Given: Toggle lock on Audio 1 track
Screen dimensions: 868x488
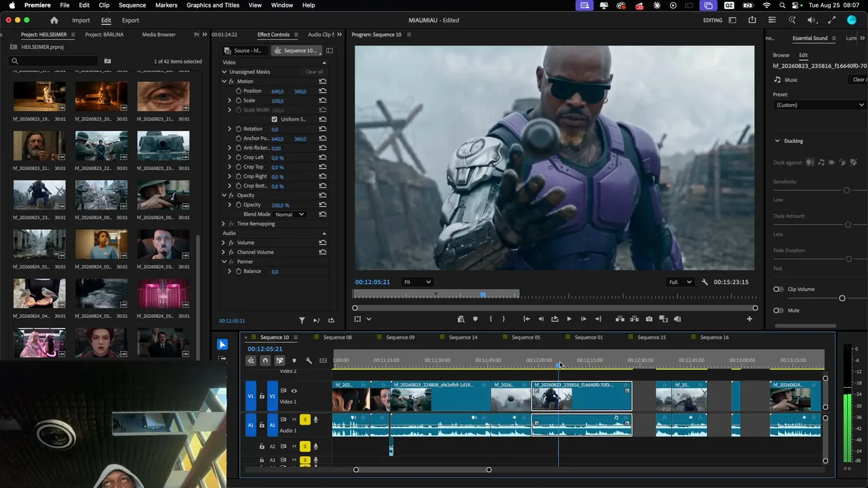Looking at the screenshot, I should (262, 425).
